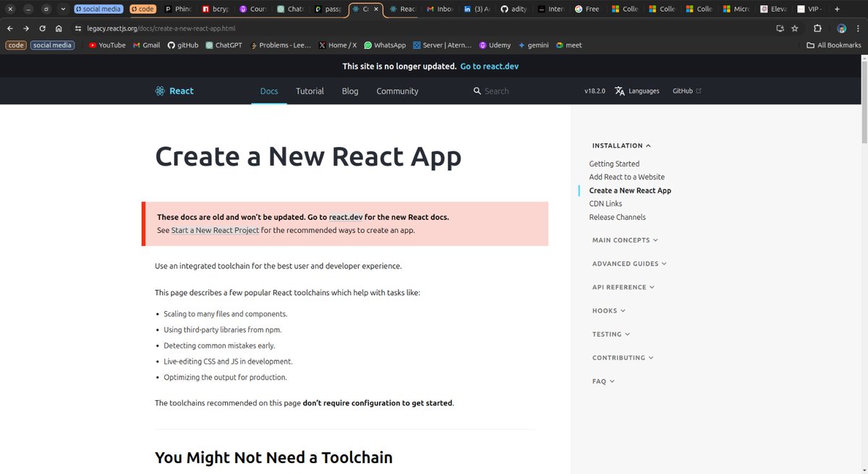868x474 pixels.
Task: Open the gemini bookmark
Action: tap(533, 45)
